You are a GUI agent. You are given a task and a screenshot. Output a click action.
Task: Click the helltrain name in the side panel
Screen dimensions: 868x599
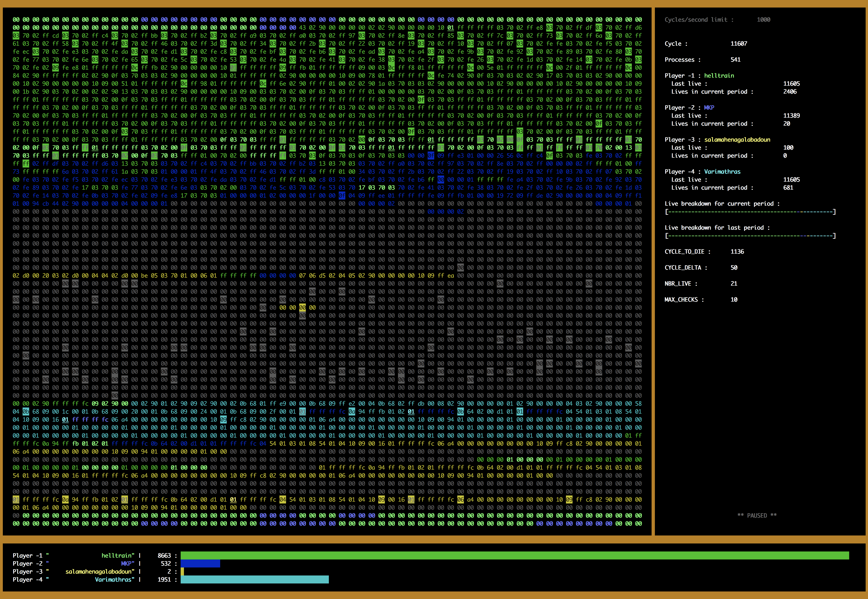tap(719, 76)
